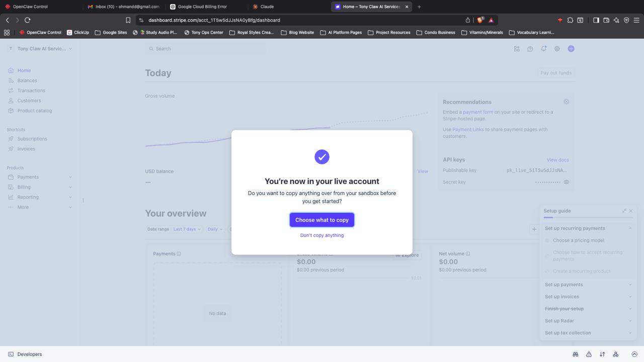Viewport: 644px width, 362px height.
Task: Expand the Set up payments section
Action: tap(587, 285)
